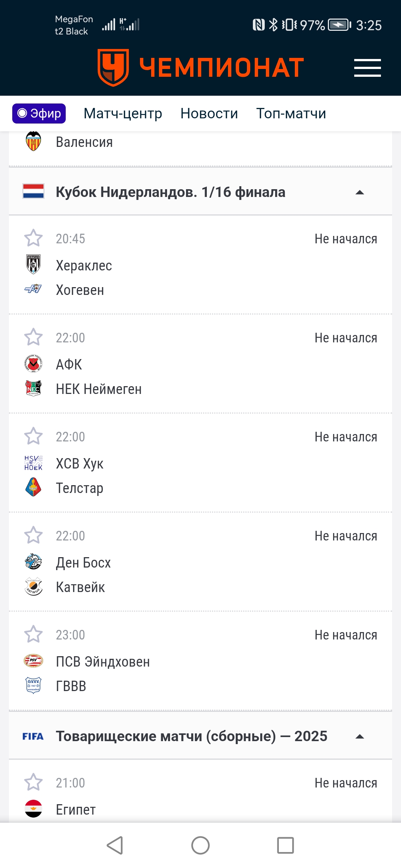The height and width of the screenshot is (868, 401).
Task: Toggle favorite star for ПСВ Эйндховен match
Action: [33, 634]
